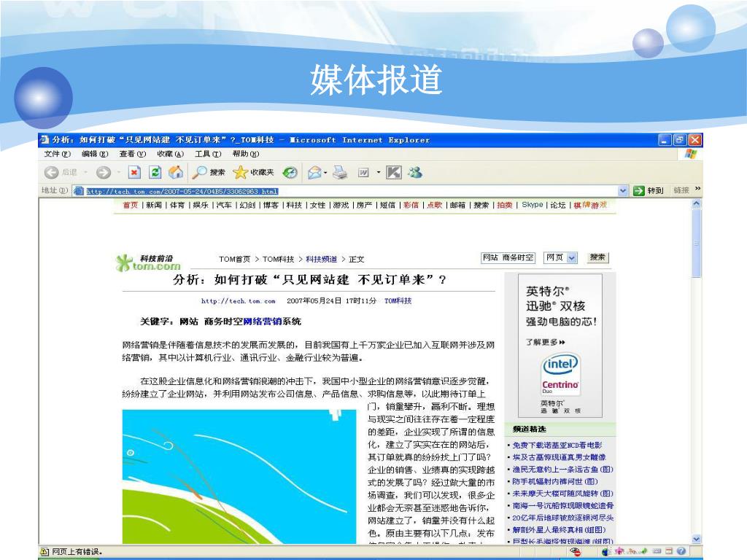This screenshot has width=747, height=560.
Task: Open the address bar URL history dropdown
Action: coord(623,191)
